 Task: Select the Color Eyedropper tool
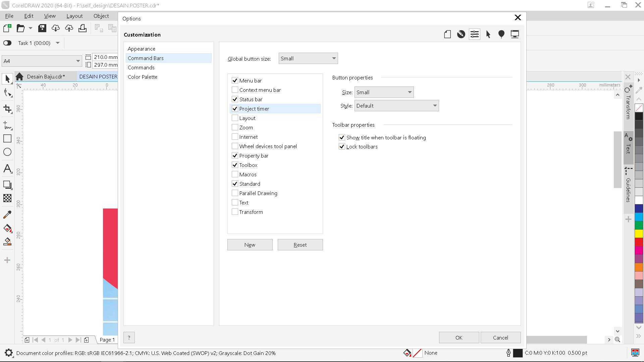(7, 215)
